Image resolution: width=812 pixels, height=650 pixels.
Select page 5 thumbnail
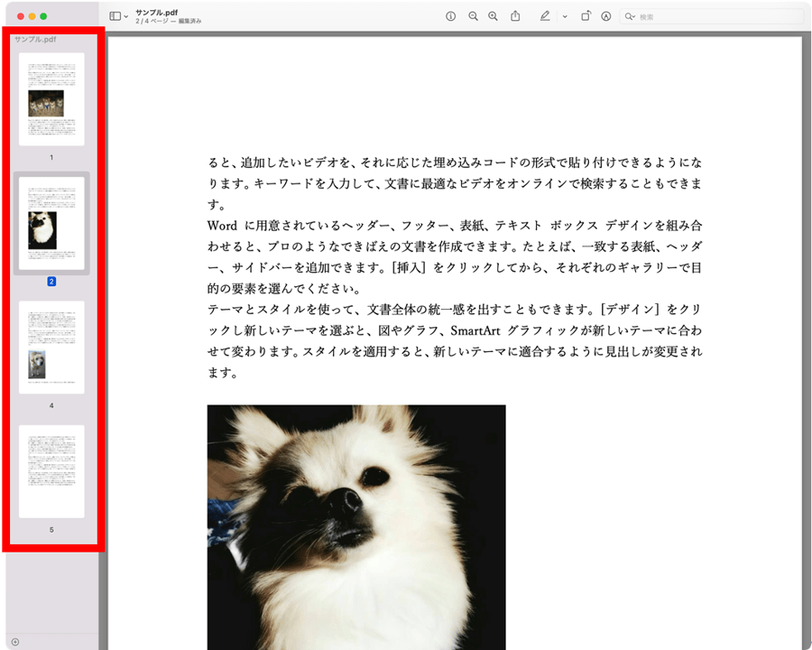51,471
